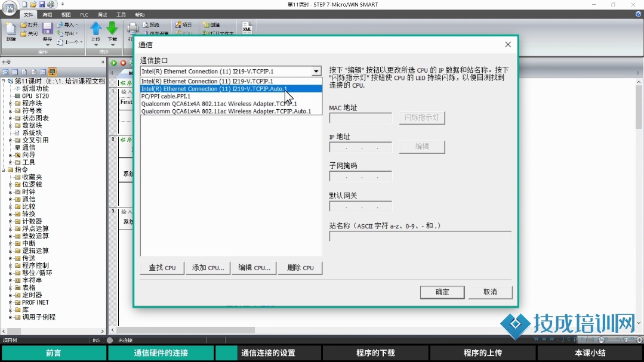Click the green Run button in editor toolbar

click(114, 63)
